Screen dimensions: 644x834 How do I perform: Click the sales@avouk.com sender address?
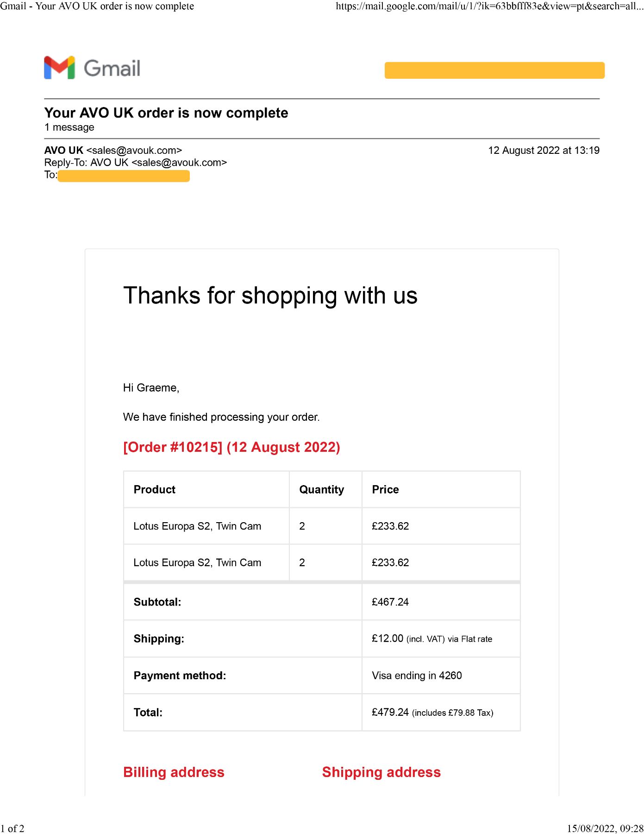(134, 151)
